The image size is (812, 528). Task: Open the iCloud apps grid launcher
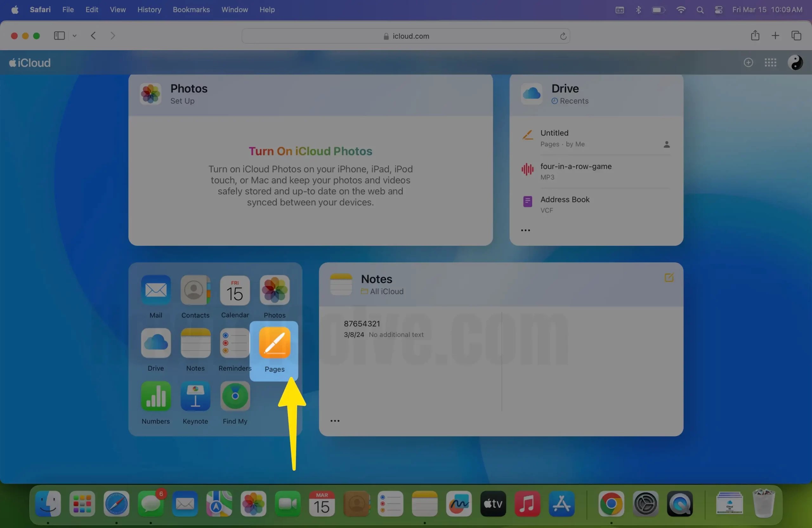tap(770, 62)
